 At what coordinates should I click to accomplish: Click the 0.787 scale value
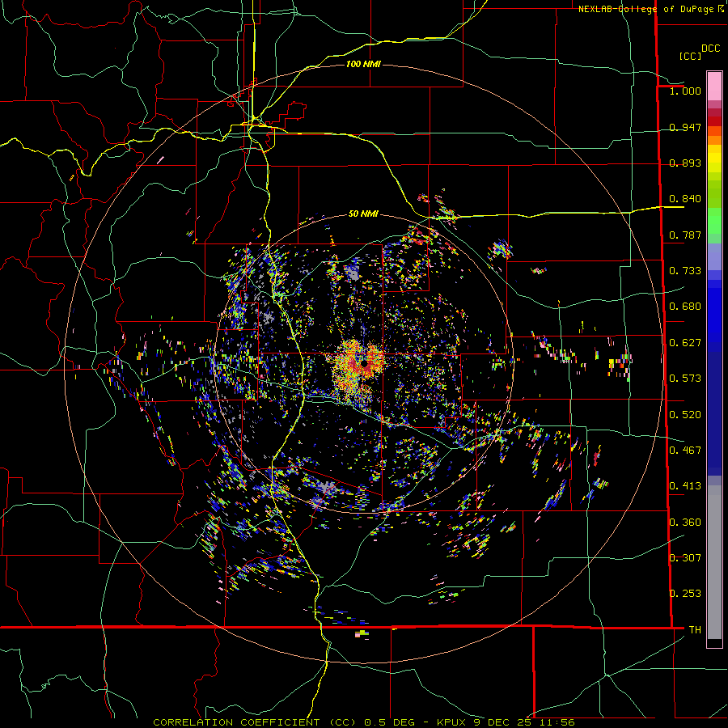(x=685, y=235)
